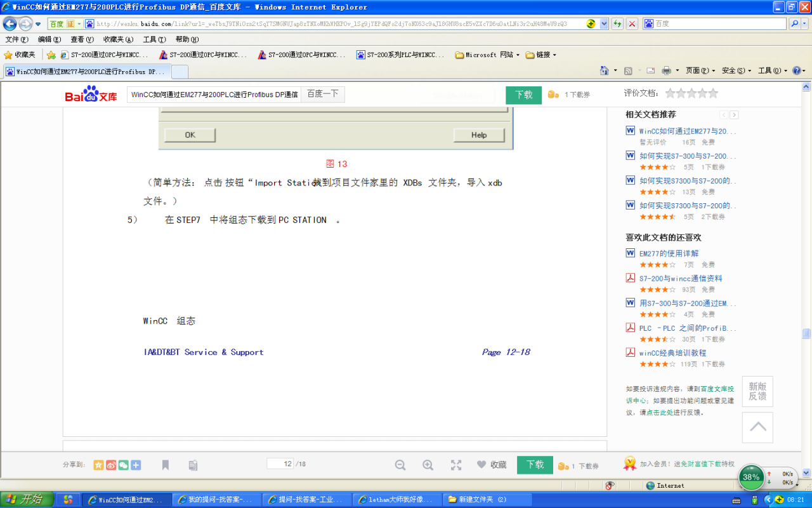
Task: Expand the 页面(P) dropdown menu
Action: pyautogui.click(x=700, y=70)
